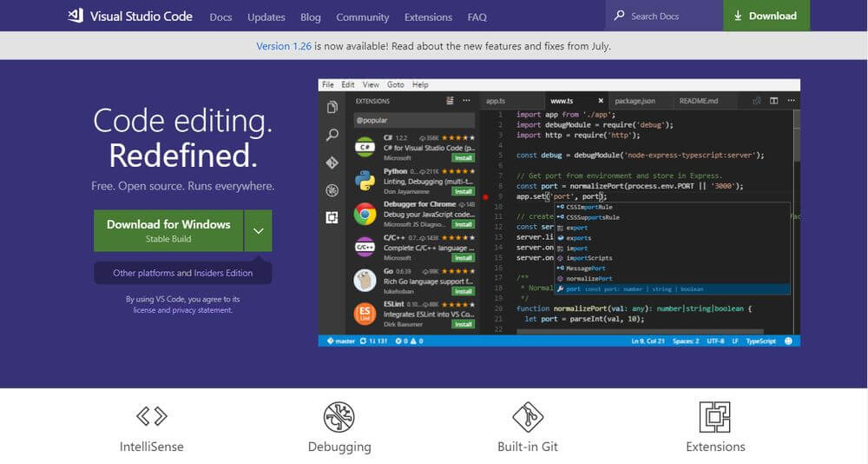Image resolution: width=868 pixels, height=464 pixels.
Task: Open the privacy statement link
Action: [x=202, y=310]
